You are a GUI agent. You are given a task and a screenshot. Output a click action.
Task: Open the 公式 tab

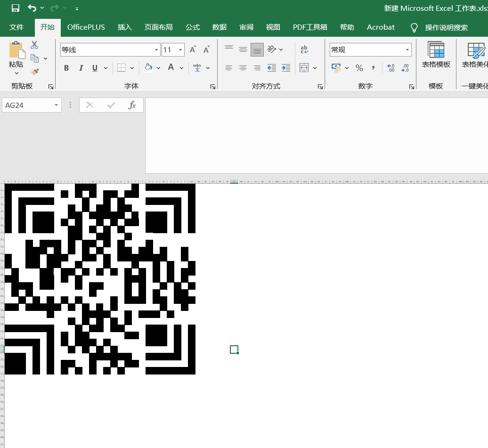193,27
